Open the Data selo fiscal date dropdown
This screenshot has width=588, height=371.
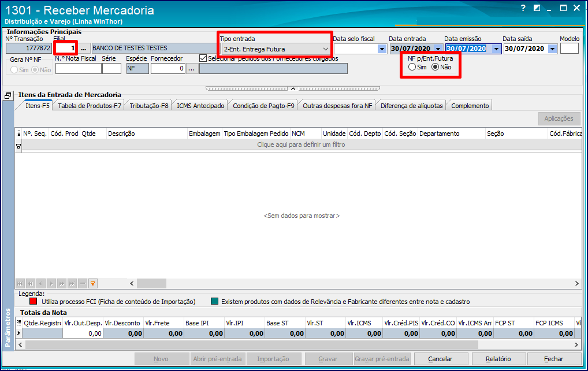tap(382, 49)
